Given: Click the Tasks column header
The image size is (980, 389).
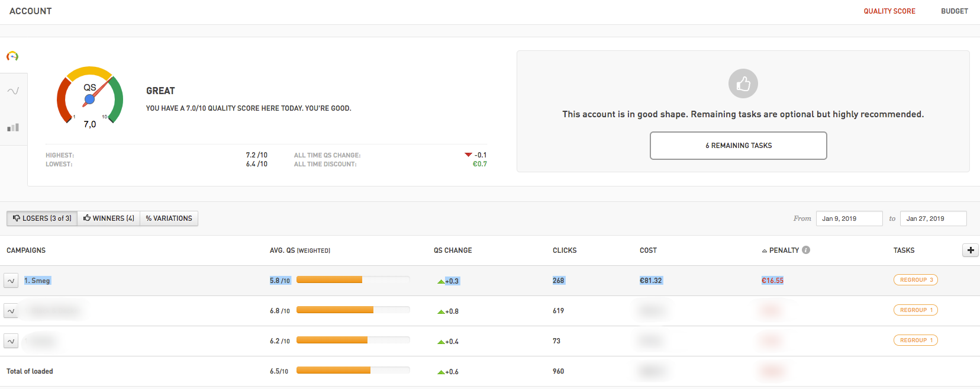Looking at the screenshot, I should click(904, 250).
